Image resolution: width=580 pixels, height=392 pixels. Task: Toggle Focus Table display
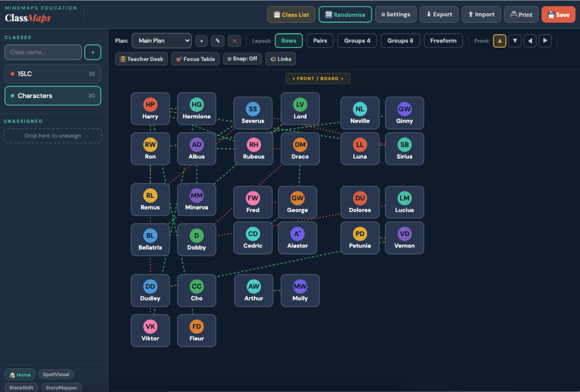tap(195, 59)
